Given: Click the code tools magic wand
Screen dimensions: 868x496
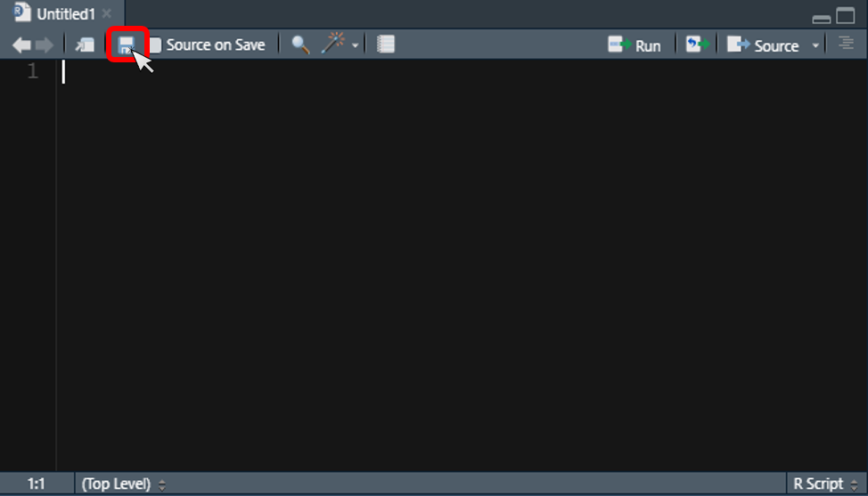Looking at the screenshot, I should point(333,45).
